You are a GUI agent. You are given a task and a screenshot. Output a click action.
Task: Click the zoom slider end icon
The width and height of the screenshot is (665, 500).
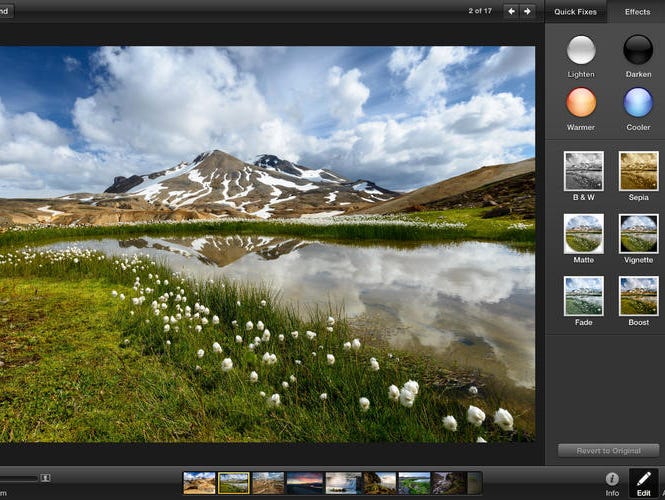pyautogui.click(x=45, y=478)
